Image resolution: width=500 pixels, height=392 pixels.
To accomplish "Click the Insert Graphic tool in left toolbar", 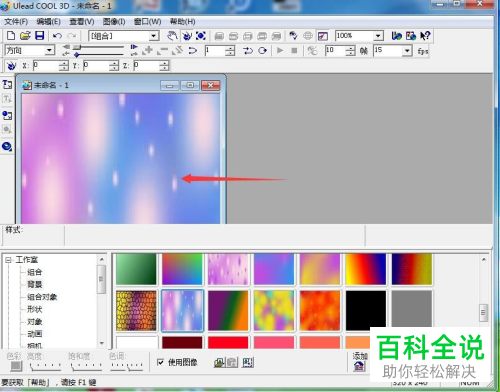I will [7, 115].
